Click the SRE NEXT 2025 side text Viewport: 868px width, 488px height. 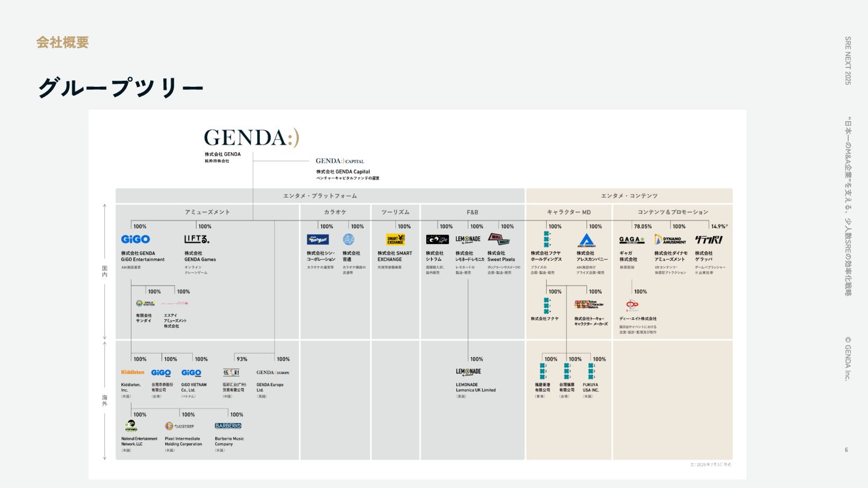point(847,60)
